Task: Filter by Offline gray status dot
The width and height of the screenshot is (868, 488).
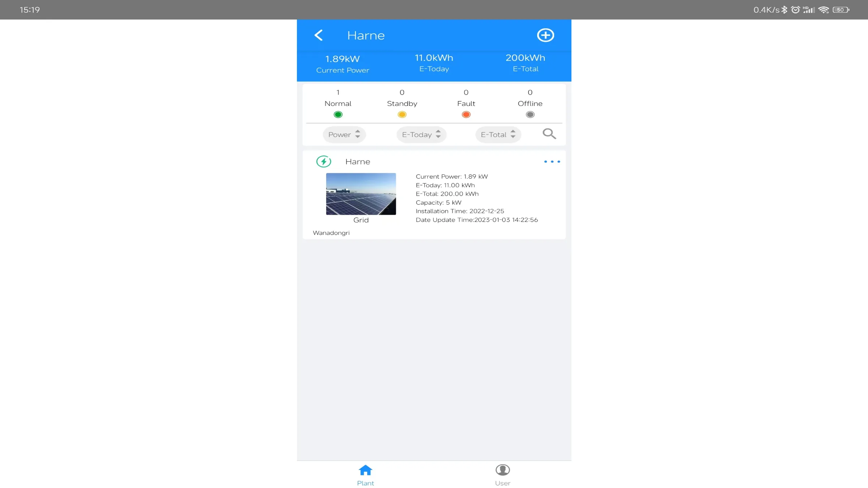Action: click(x=530, y=115)
